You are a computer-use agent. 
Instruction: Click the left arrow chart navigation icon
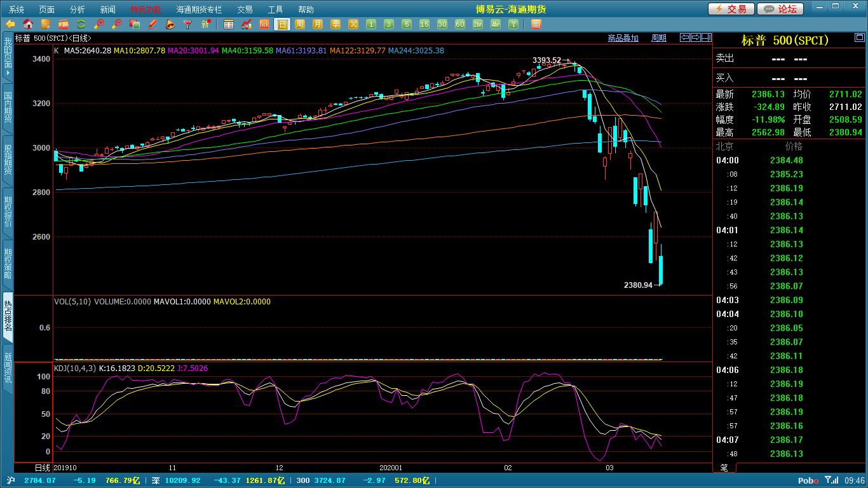coord(685,37)
